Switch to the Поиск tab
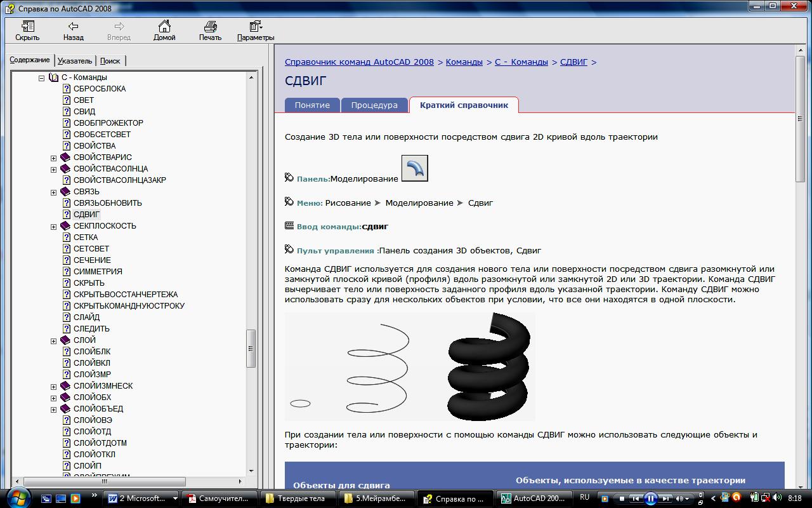 [110, 61]
